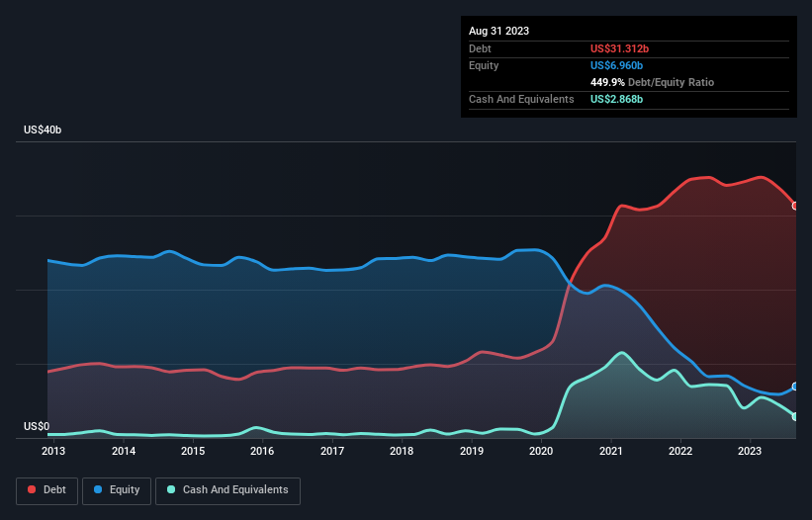This screenshot has width=812, height=520.
Task: Click the Equity label in tooltip
Action: (484, 65)
